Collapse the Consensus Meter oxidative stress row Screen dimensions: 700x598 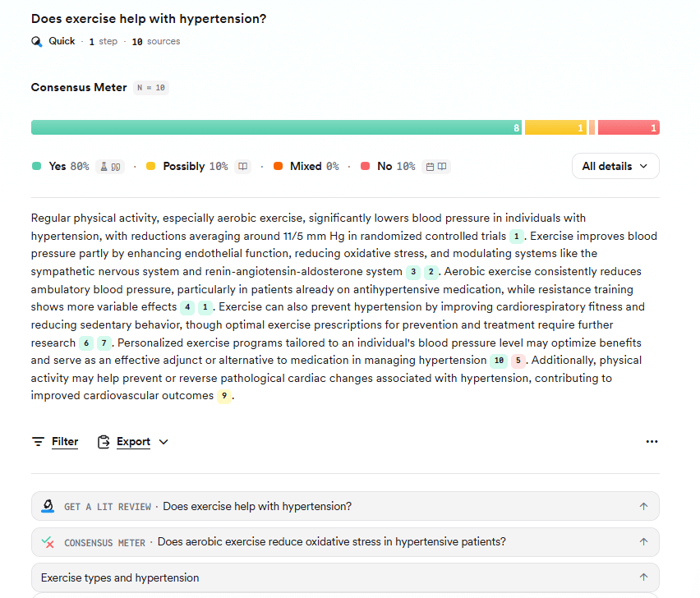coord(644,542)
